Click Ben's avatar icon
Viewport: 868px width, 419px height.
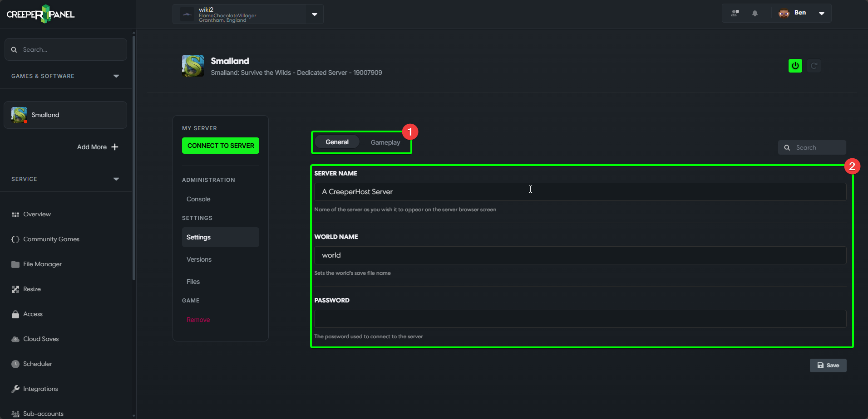[x=784, y=13]
